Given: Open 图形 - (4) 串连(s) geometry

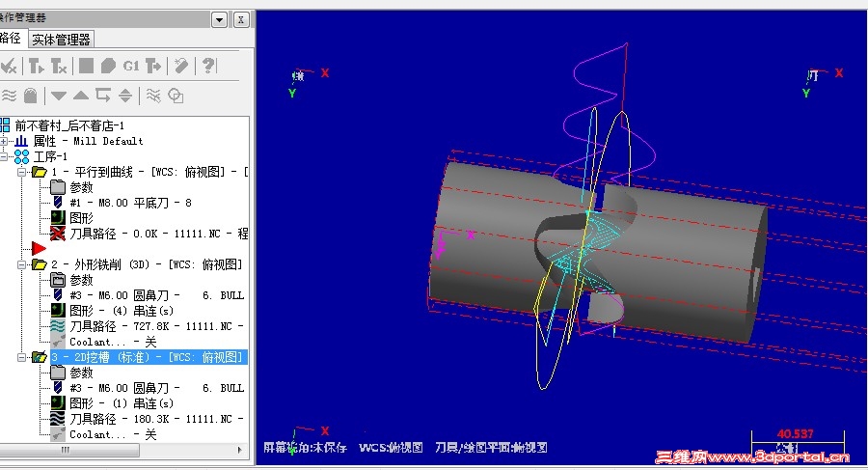Looking at the screenshot, I should (122, 311).
